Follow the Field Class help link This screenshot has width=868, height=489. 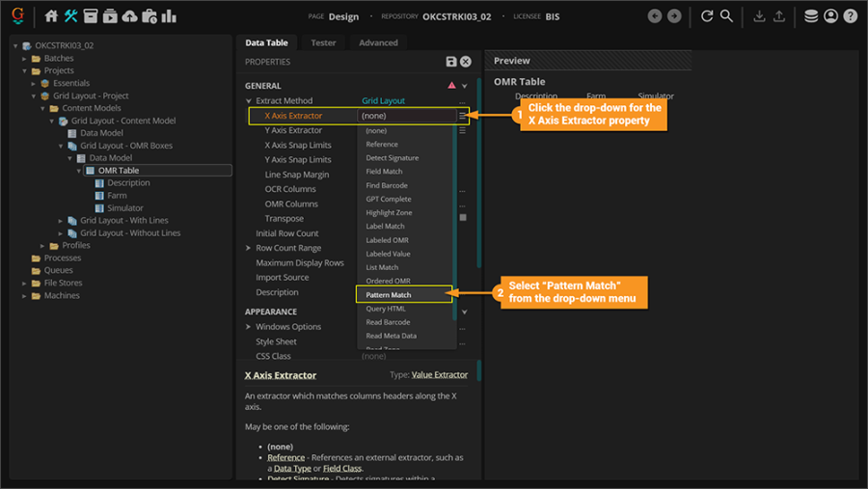point(342,469)
